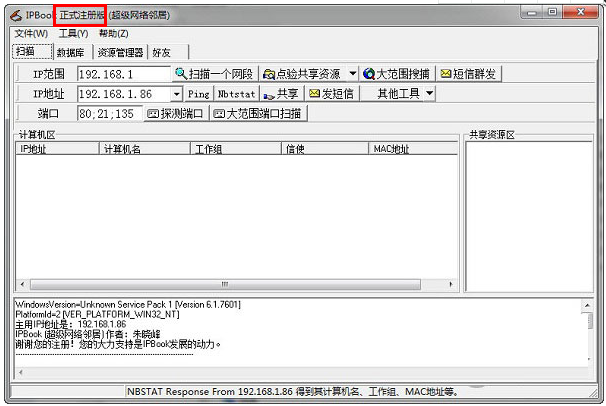Click the log line 谢谢您的注册

tap(118, 344)
